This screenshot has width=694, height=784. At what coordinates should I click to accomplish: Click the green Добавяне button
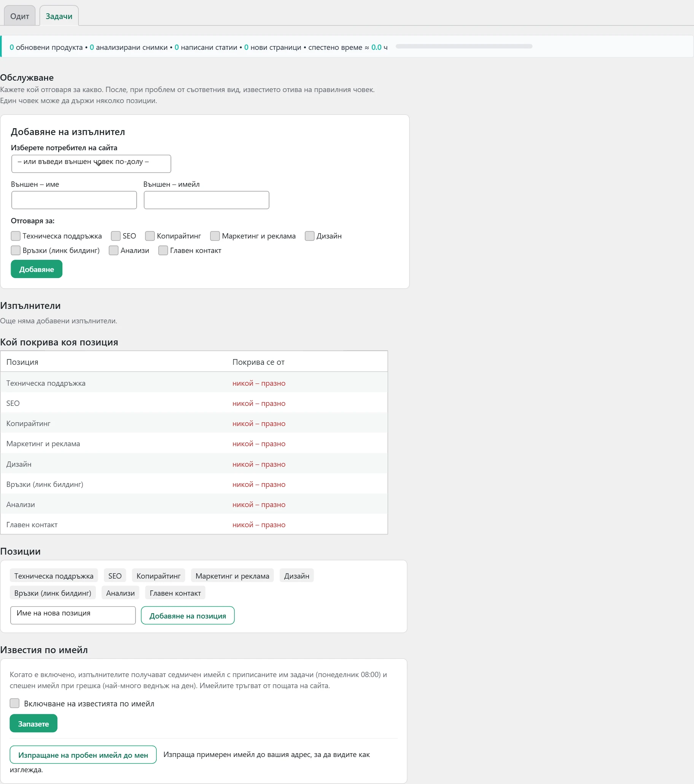click(37, 269)
